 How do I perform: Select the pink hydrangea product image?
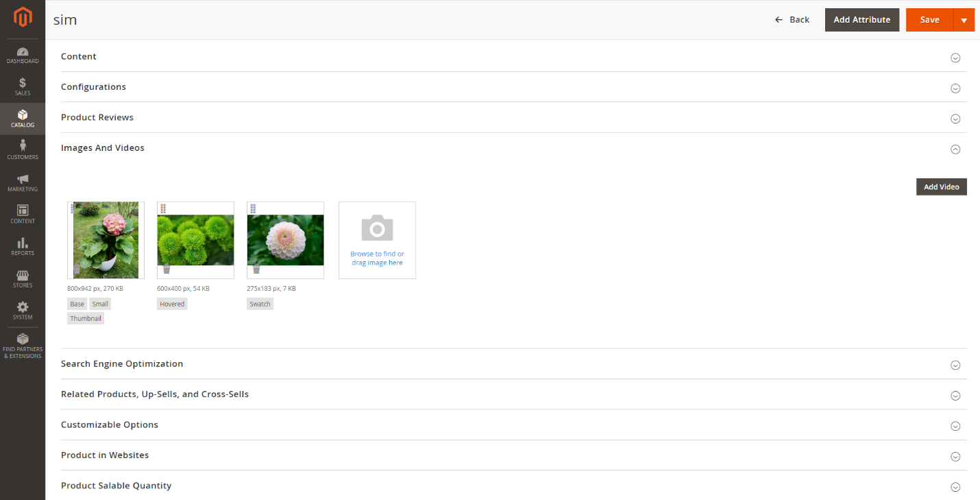106,240
